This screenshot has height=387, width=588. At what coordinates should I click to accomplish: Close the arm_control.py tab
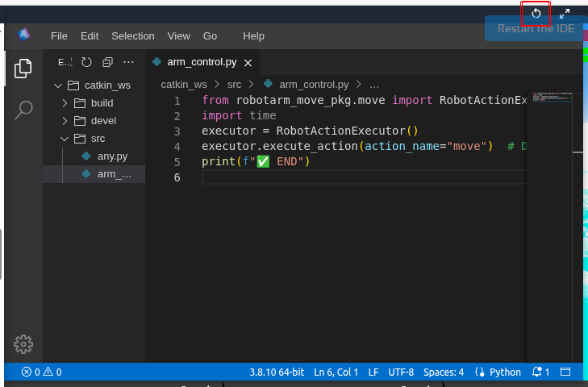pos(248,63)
